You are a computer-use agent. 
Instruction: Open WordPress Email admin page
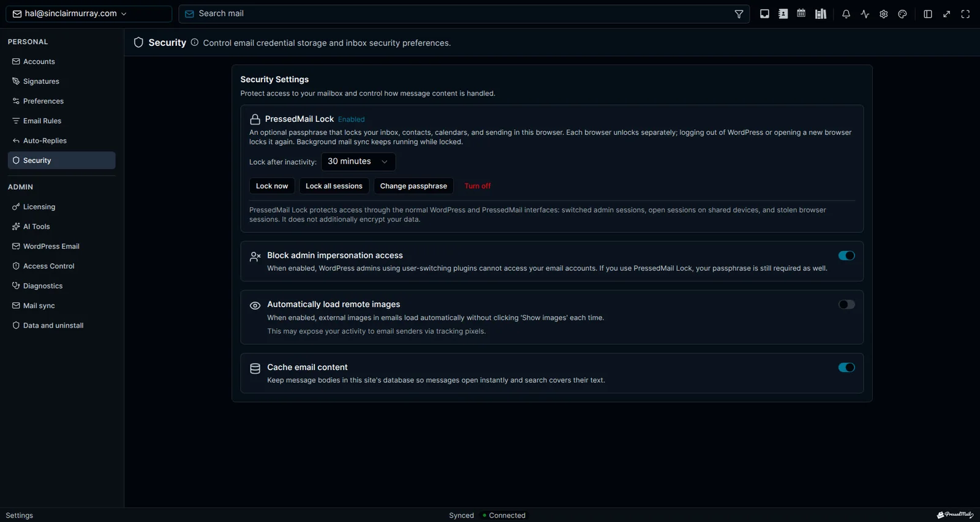(61, 246)
